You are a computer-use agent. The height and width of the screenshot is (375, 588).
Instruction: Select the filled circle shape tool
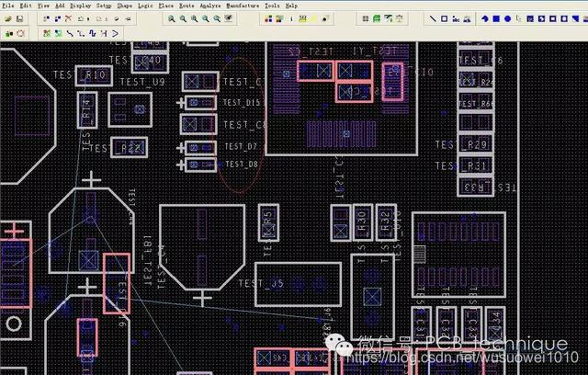[x=507, y=18]
